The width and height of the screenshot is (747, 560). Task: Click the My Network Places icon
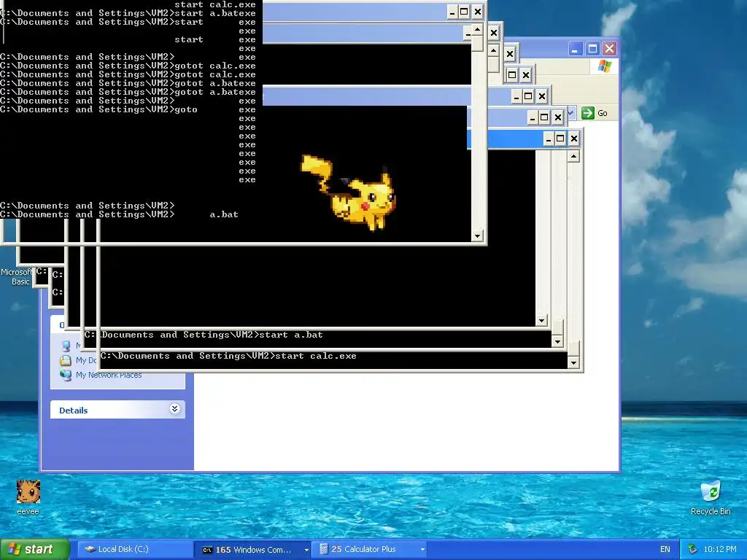click(x=66, y=375)
